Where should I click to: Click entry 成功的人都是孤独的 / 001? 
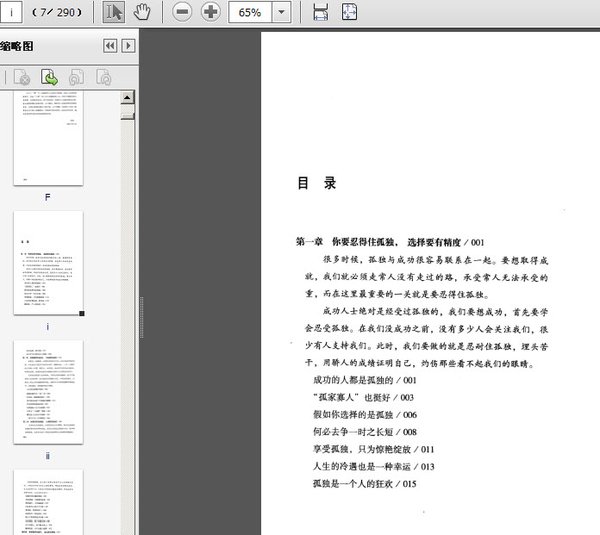(x=365, y=380)
